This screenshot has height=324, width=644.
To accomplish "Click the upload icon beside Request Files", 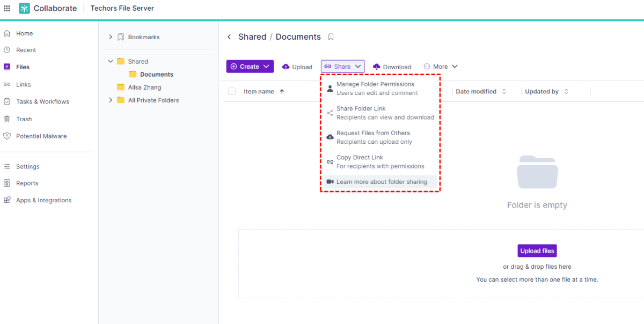I will tap(330, 137).
